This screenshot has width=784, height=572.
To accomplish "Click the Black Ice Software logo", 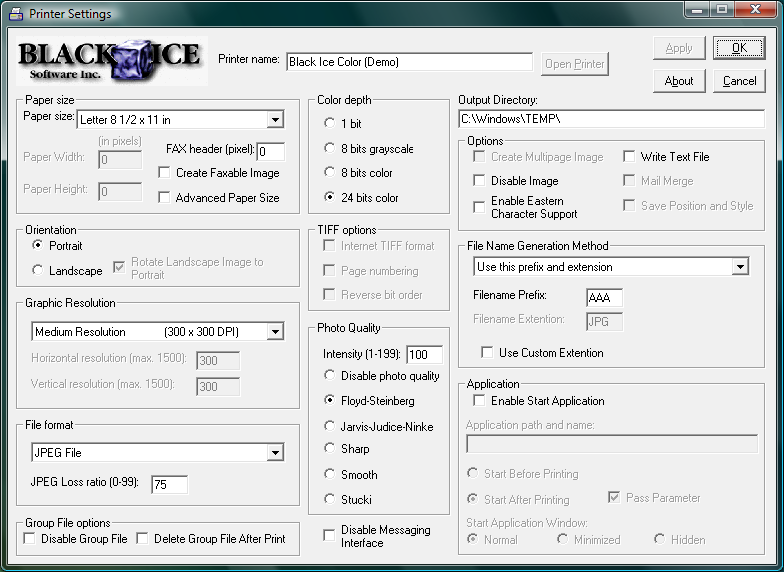I will click(110, 61).
